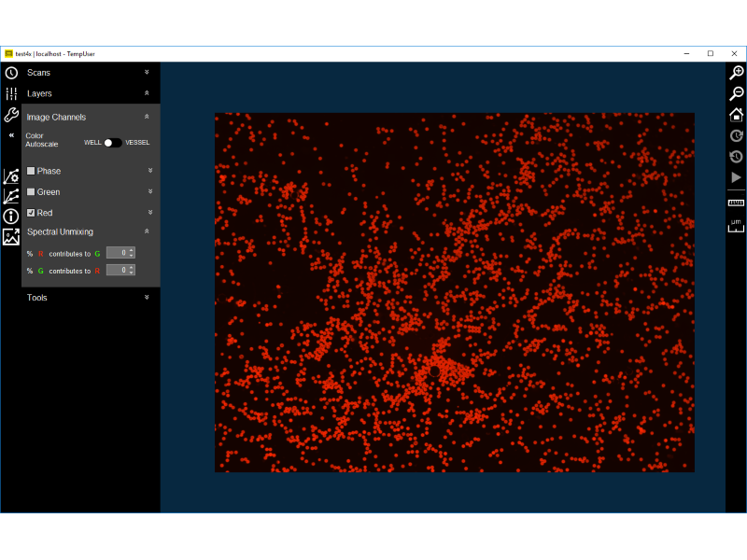Open the wrench Tools icon in sidebar
Screen dimensions: 747x560
tap(11, 114)
